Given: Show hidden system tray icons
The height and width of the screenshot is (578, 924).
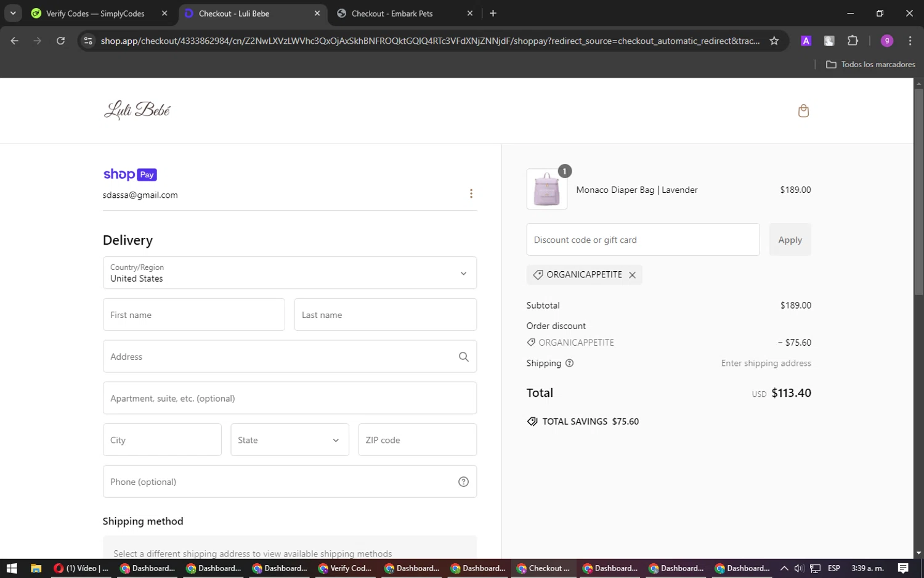Looking at the screenshot, I should click(784, 568).
